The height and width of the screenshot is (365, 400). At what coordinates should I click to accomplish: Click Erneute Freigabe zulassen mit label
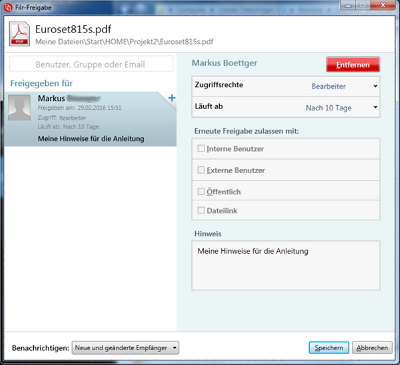246,131
